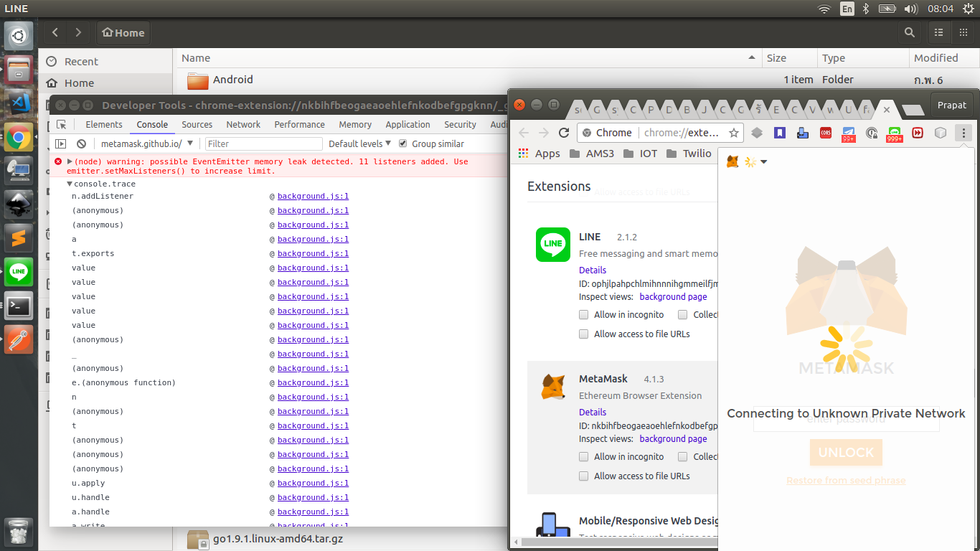
Task: Open the Security tab in DevTools
Action: [x=460, y=124]
